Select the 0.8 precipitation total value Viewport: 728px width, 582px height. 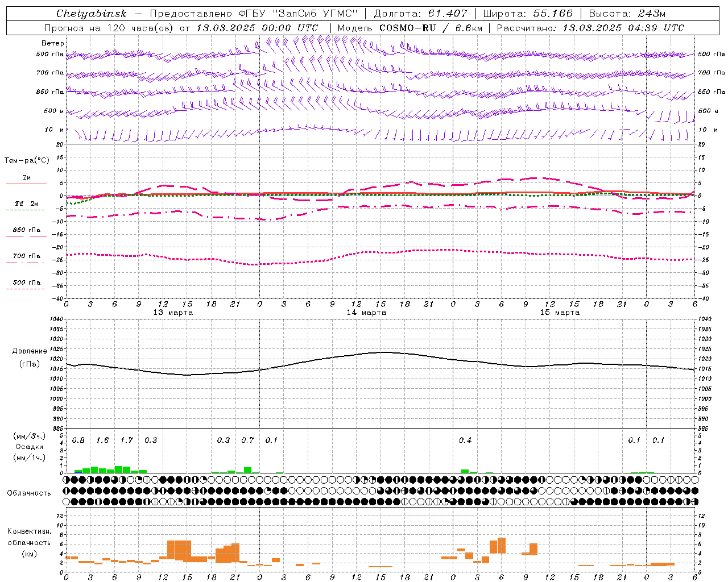tap(78, 440)
